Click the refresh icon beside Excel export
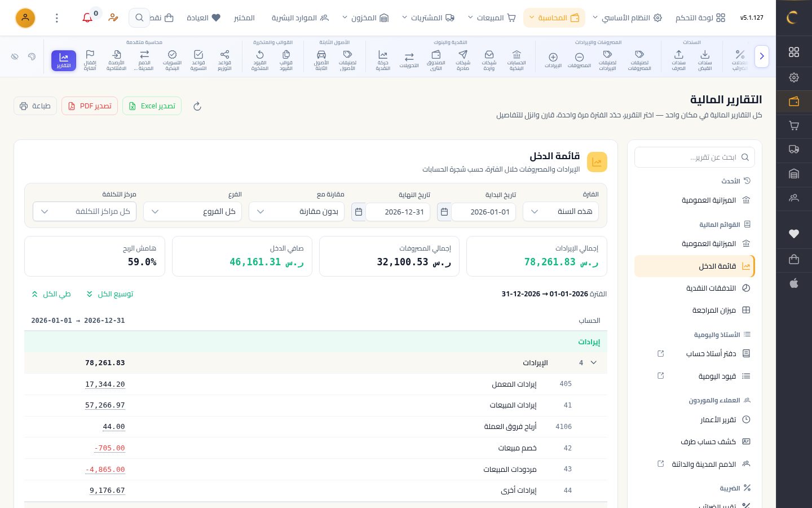This screenshot has width=812, height=508. [x=197, y=106]
